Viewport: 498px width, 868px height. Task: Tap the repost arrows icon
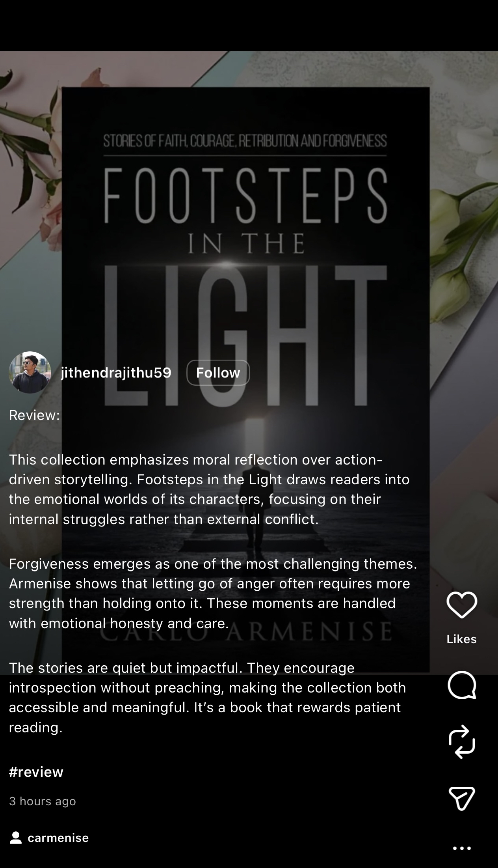tap(462, 742)
